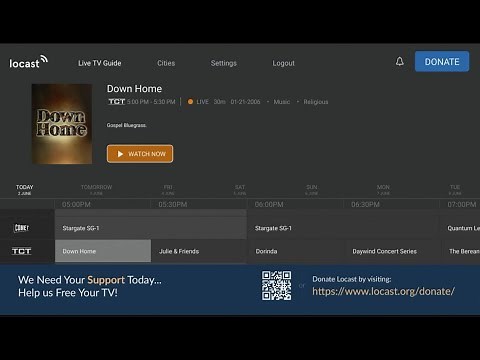Select the Logout menu item
Viewport: 480px width, 360px height.
[x=283, y=63]
